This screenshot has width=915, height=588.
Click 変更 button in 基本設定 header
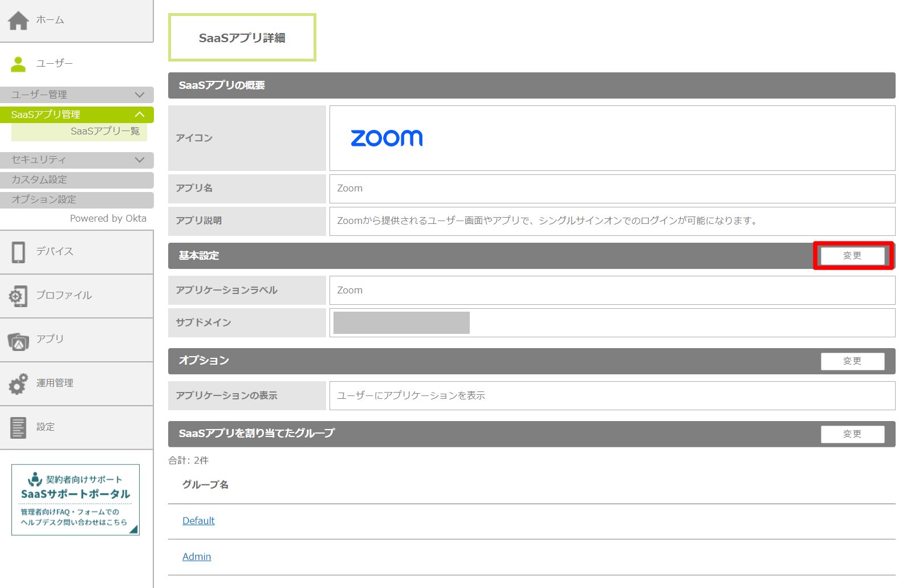(x=852, y=256)
